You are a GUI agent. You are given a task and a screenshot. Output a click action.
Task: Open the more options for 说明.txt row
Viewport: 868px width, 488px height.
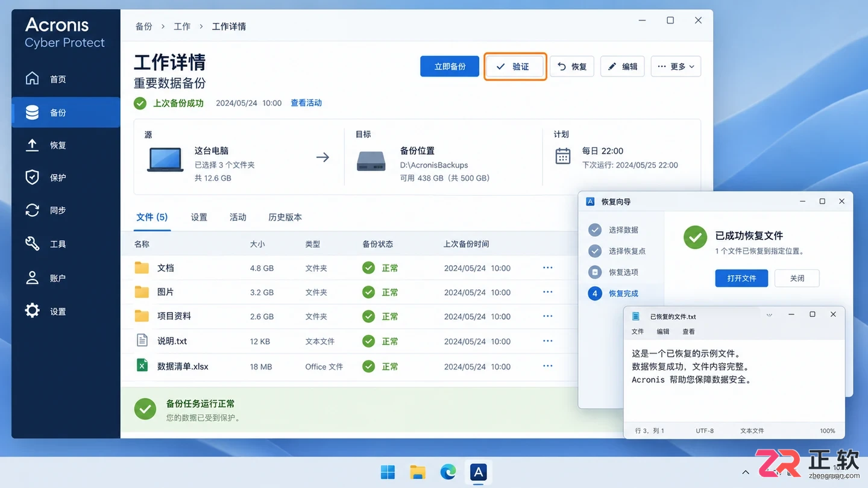pos(547,340)
